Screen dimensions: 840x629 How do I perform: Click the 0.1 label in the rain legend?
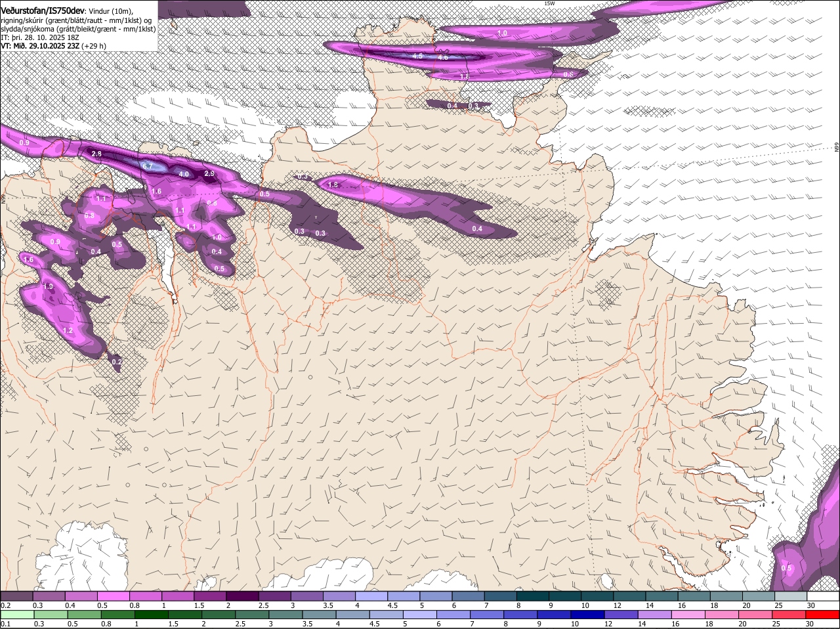pyautogui.click(x=5, y=624)
